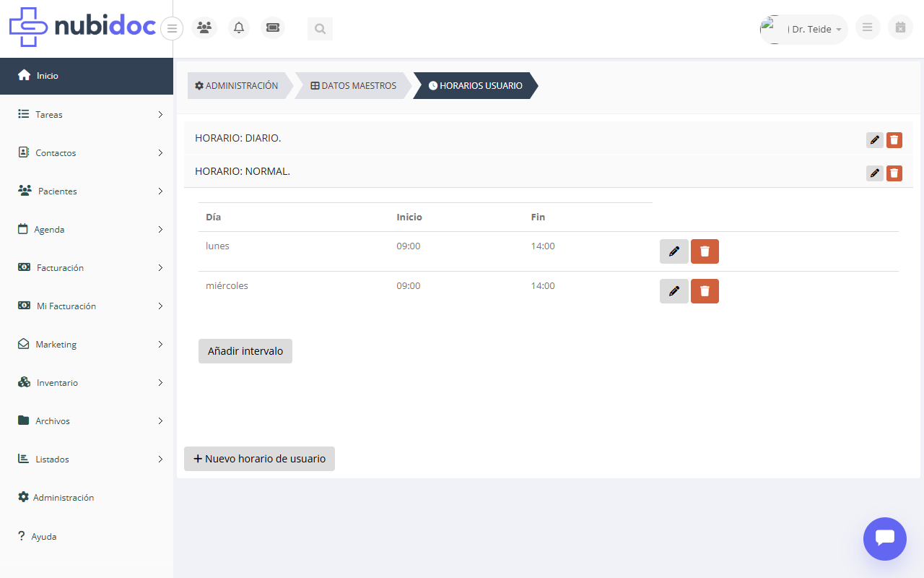
Task: Click the Listados chart icon
Action: [x=23, y=459]
